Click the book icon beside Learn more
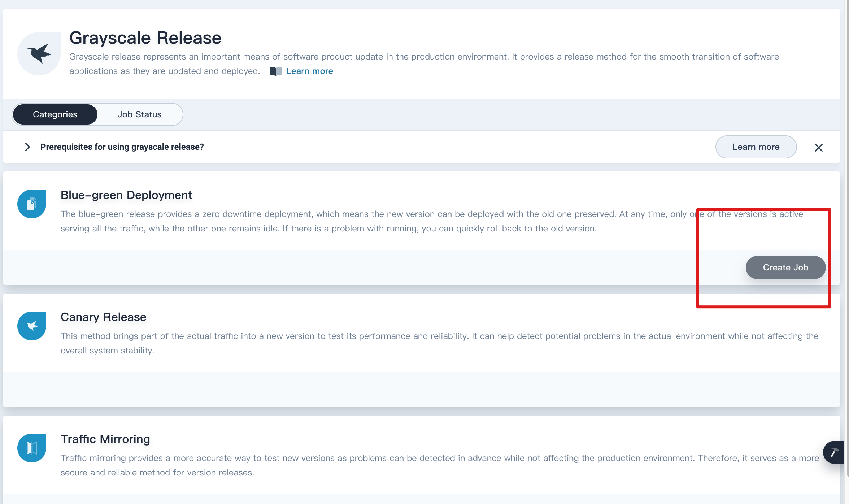This screenshot has height=504, width=849. pyautogui.click(x=276, y=71)
